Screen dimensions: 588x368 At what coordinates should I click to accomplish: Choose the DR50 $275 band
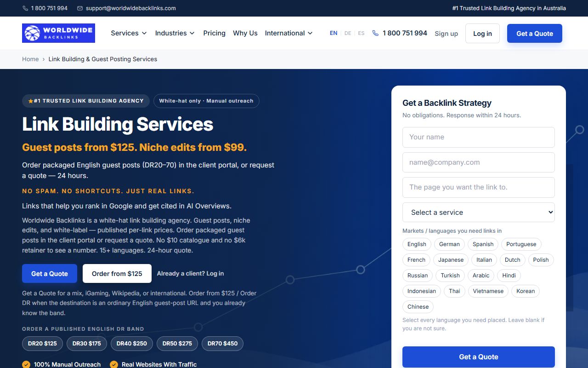[177, 344]
